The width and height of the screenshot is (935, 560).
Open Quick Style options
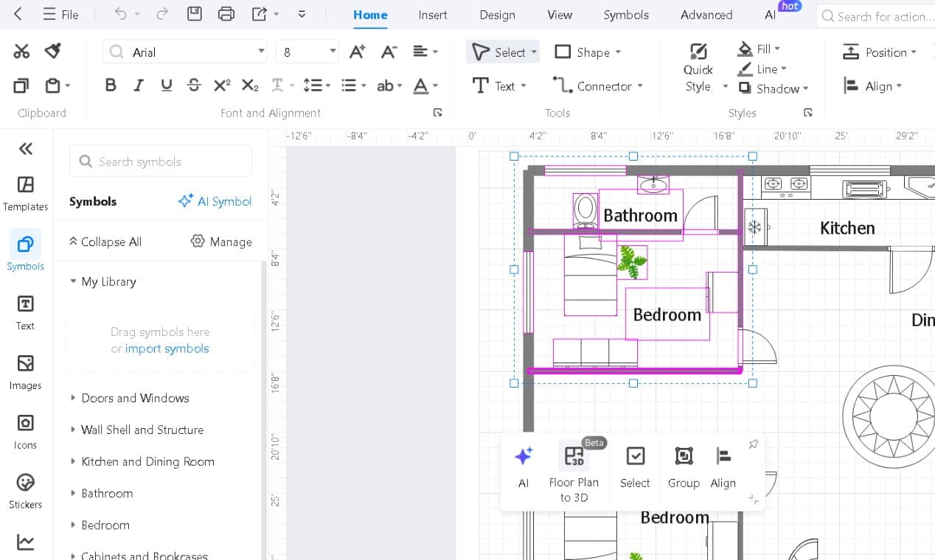pos(698,69)
